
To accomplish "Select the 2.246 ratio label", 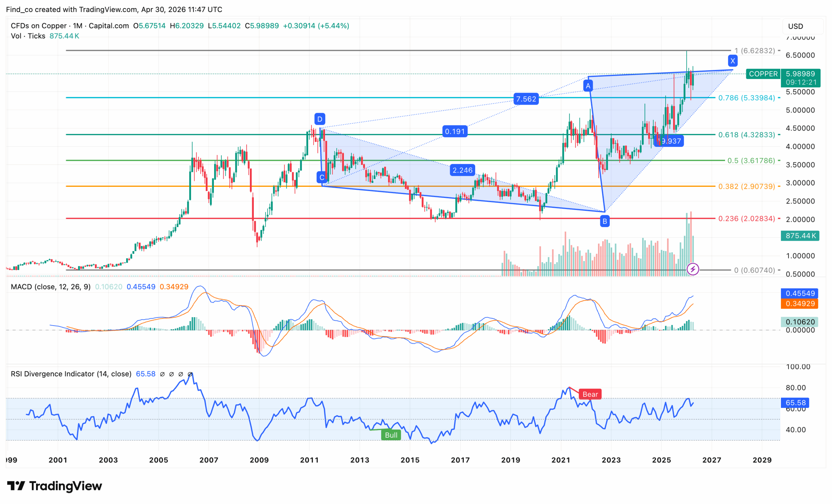I will (x=462, y=170).
